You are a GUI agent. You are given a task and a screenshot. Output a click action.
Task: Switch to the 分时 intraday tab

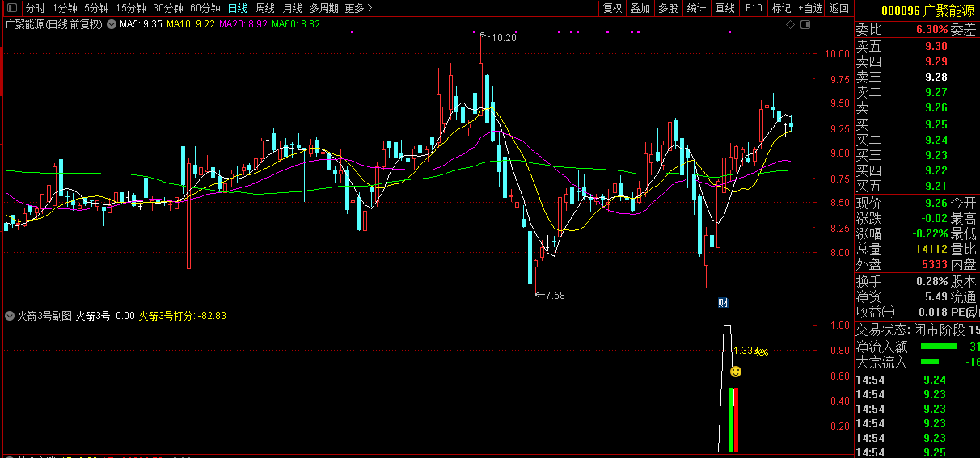(35, 8)
